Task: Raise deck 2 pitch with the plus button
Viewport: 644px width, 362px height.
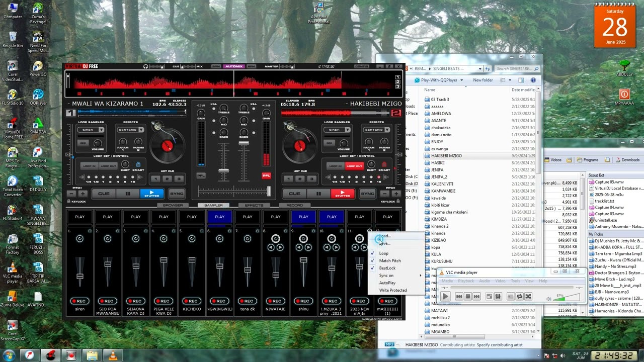Action: tap(396, 194)
